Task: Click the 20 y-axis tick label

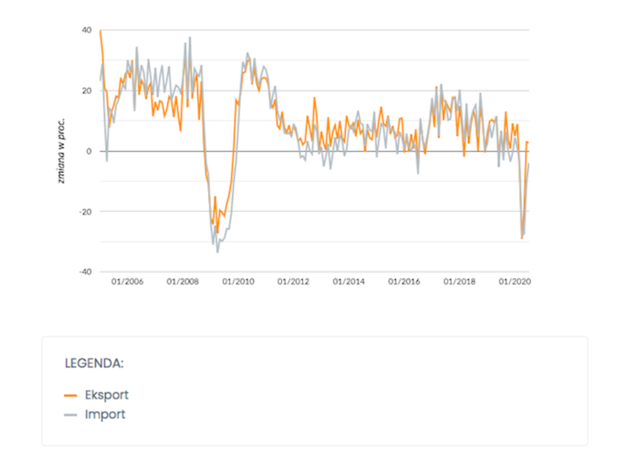Action: pos(87,91)
